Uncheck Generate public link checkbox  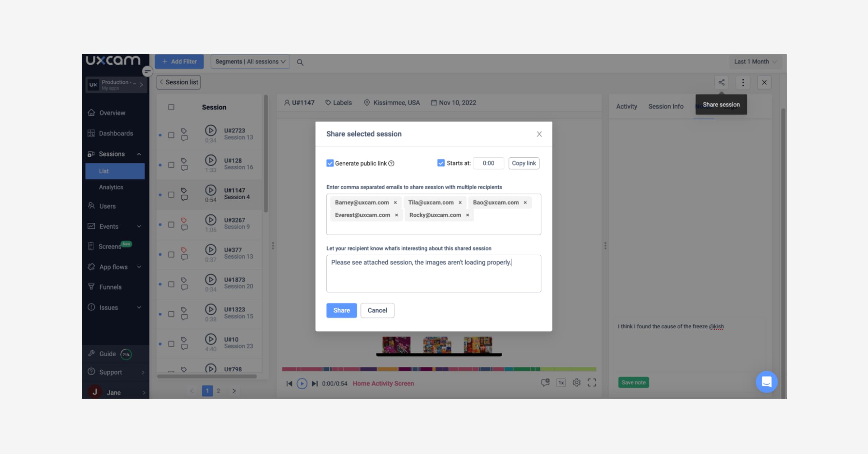(x=330, y=163)
